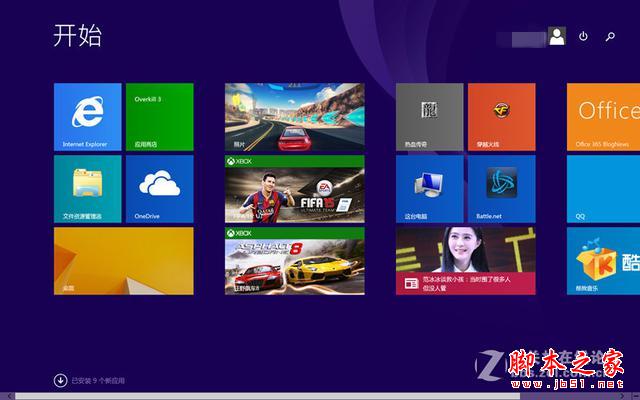Click the user account avatar

[x=557, y=36]
